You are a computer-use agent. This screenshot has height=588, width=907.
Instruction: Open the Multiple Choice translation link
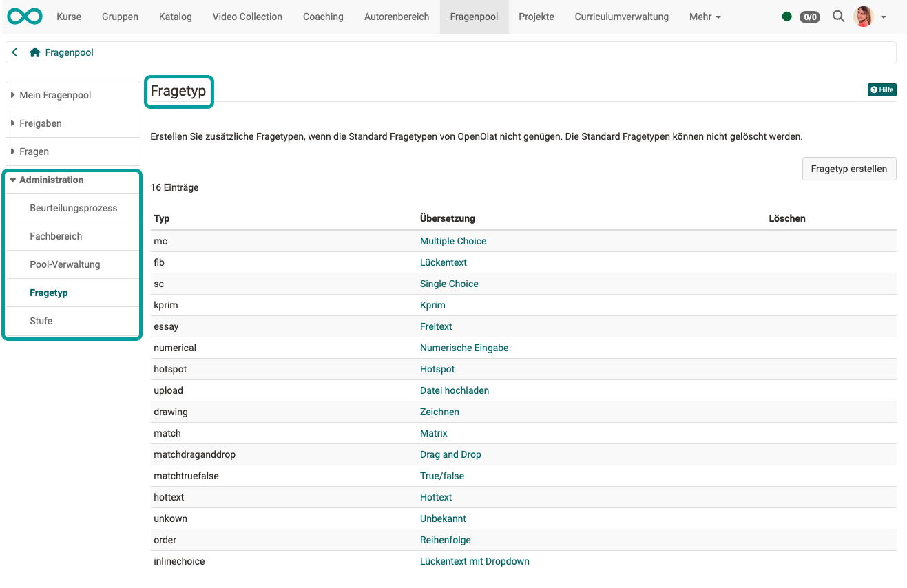(x=453, y=241)
